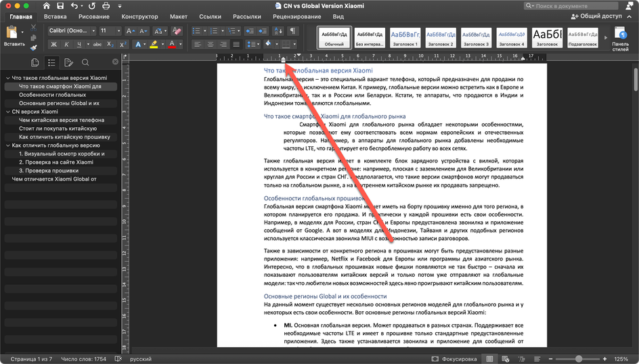Viewport: 639px width, 364px height.
Task: Open the Paste options arrow
Action: pyautogui.click(x=22, y=32)
